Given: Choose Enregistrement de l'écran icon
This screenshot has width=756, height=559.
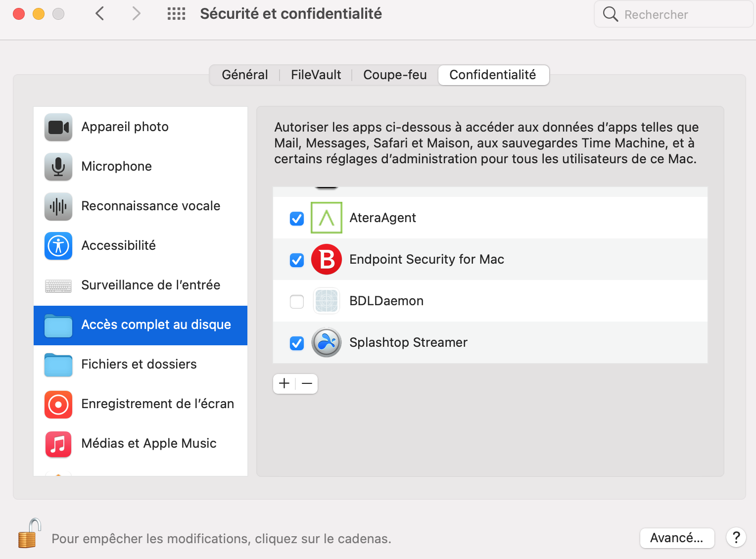Looking at the screenshot, I should [x=58, y=404].
